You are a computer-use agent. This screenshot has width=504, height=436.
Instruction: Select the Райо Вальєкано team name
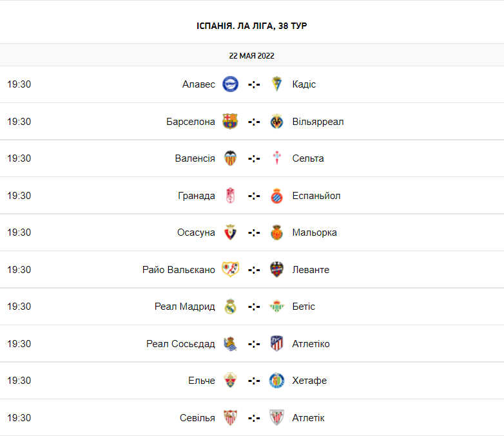tap(179, 270)
